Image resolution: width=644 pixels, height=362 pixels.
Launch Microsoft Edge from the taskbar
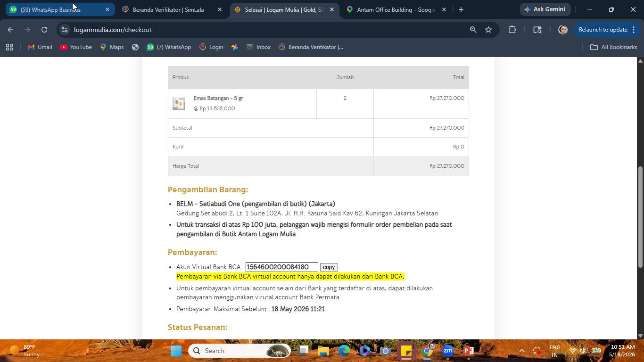(x=344, y=351)
